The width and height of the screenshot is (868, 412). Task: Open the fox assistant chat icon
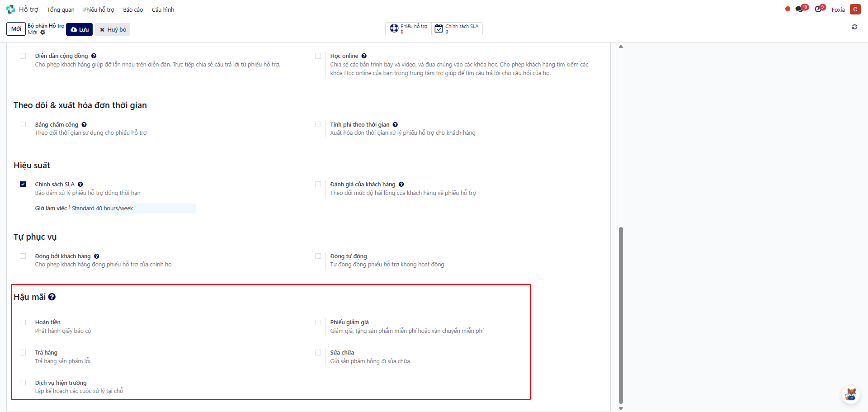(x=851, y=394)
